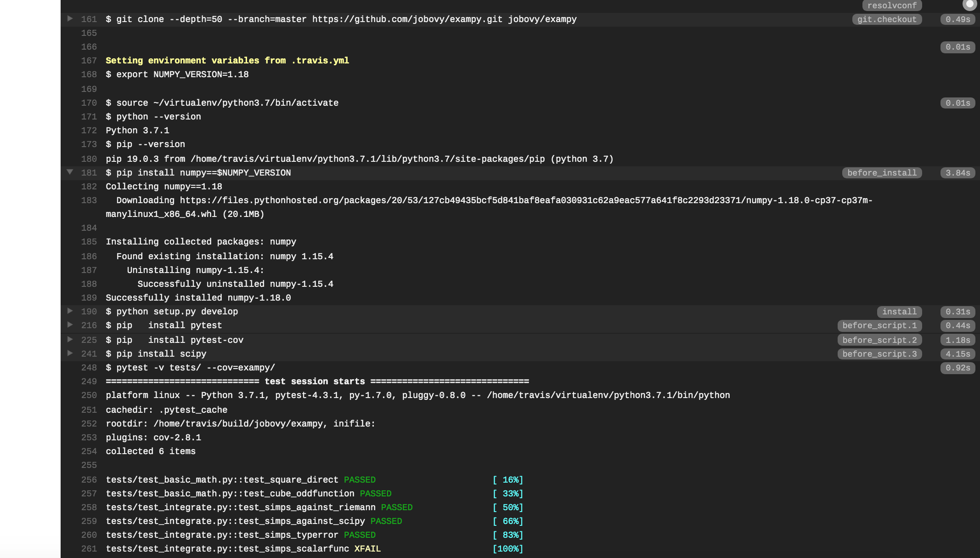Click line number 167 in the log
Screen dimensions: 980x558
(89, 61)
